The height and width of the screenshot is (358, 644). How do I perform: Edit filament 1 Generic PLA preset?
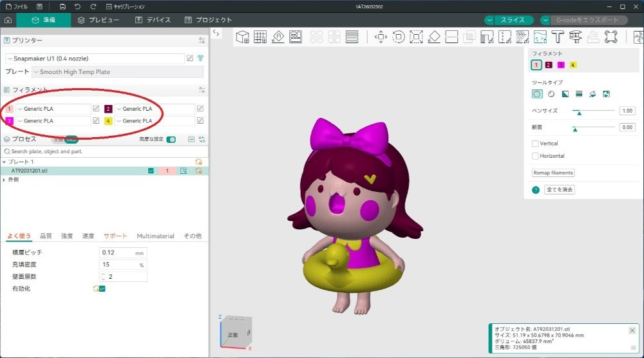[x=96, y=108]
